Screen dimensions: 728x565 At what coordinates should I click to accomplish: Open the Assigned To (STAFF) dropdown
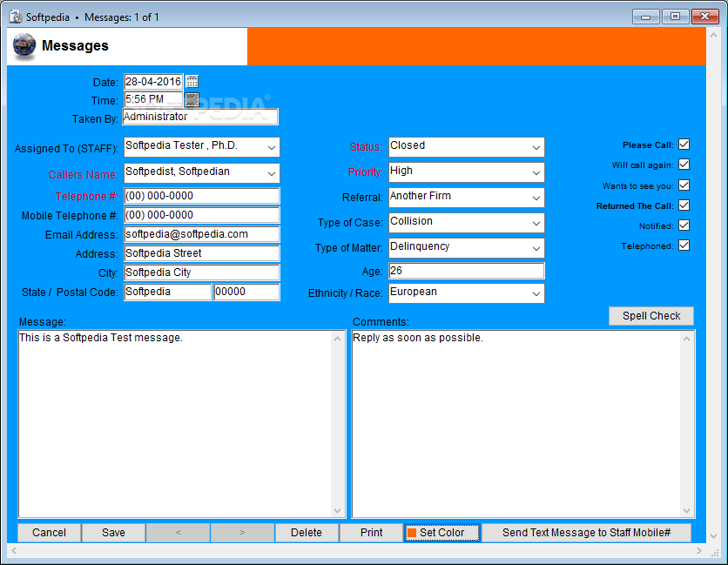tap(271, 148)
